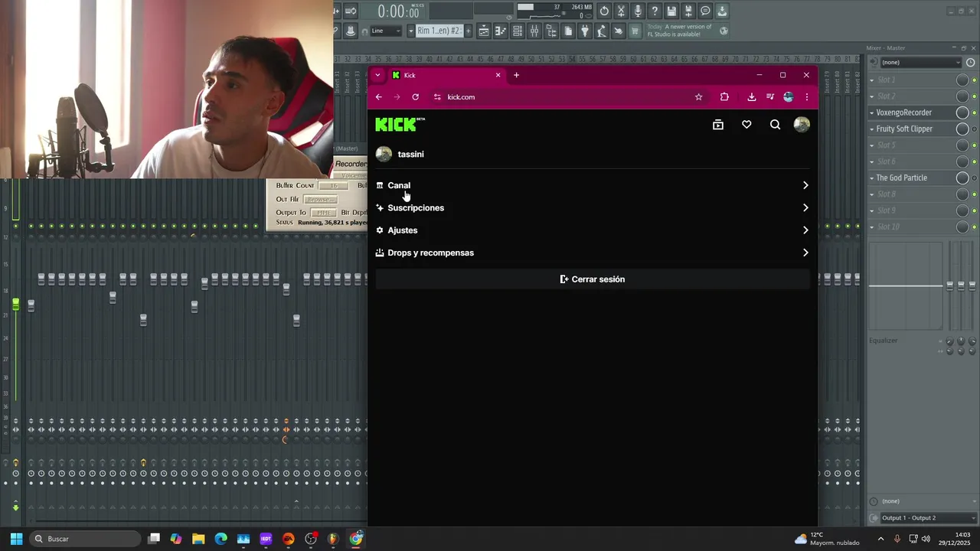The image size is (980, 551).
Task: Click the Buscar taskbar search box
Action: pyautogui.click(x=86, y=539)
